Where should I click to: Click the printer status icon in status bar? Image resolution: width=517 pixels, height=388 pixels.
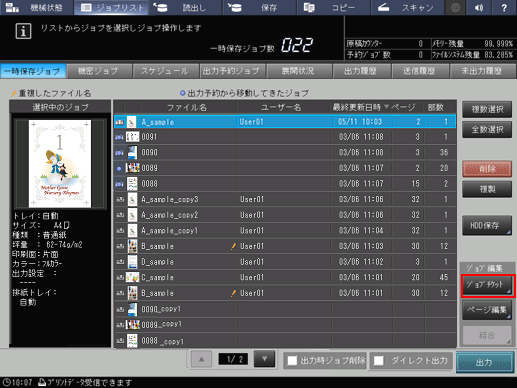(42, 382)
